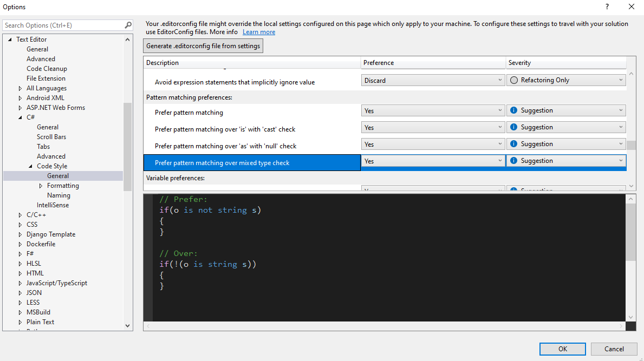Click the help question mark icon
Image resolution: width=644 pixels, height=361 pixels.
(607, 6)
